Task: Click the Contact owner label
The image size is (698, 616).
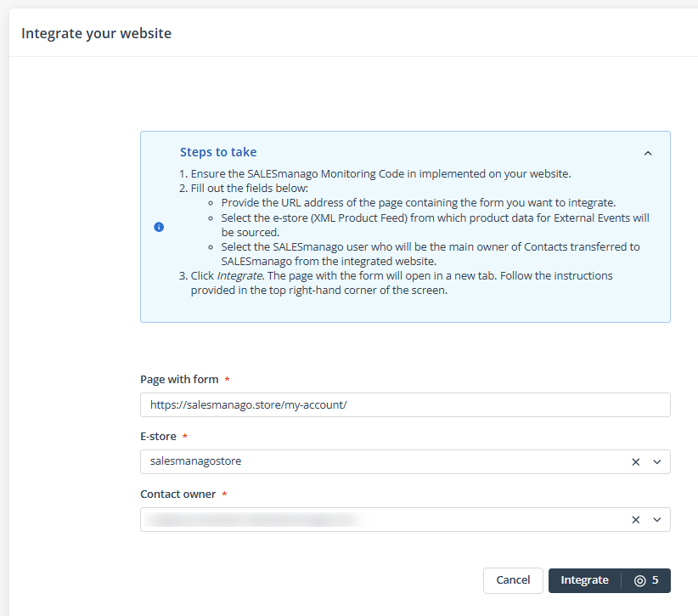Action: 178,494
